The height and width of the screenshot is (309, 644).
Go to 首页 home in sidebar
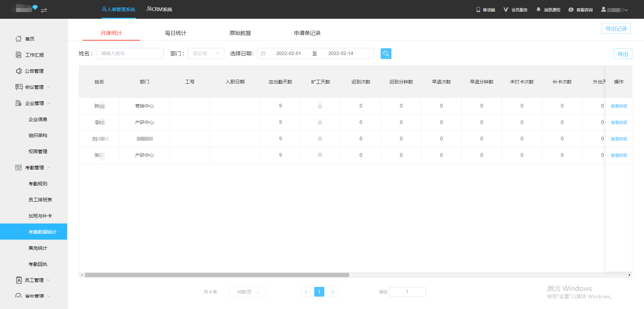(30, 39)
